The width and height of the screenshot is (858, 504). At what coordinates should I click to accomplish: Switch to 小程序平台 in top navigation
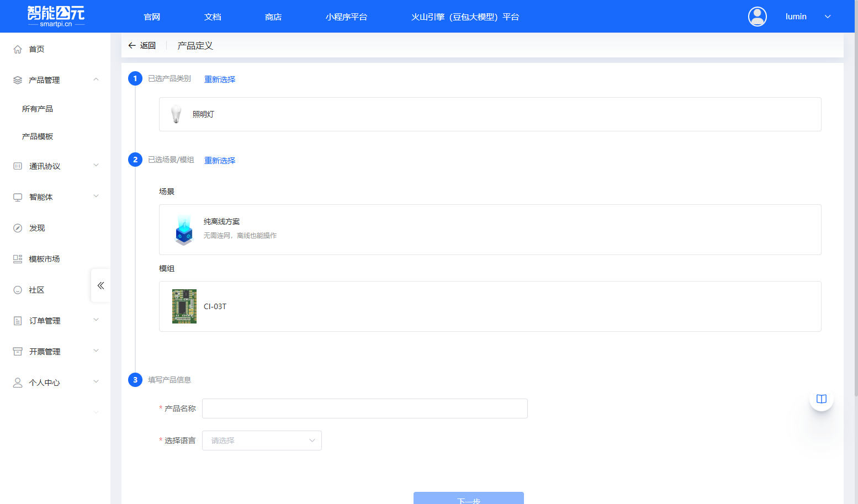(347, 17)
